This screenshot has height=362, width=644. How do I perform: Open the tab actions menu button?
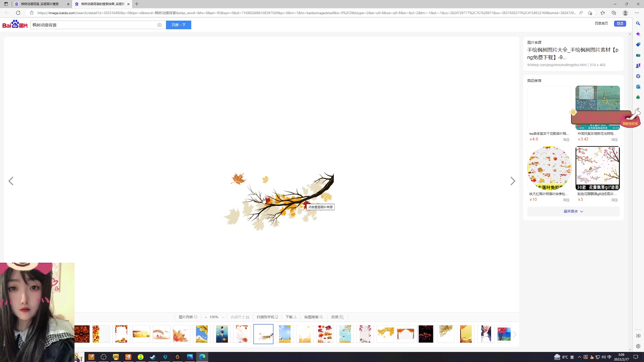[6, 4]
